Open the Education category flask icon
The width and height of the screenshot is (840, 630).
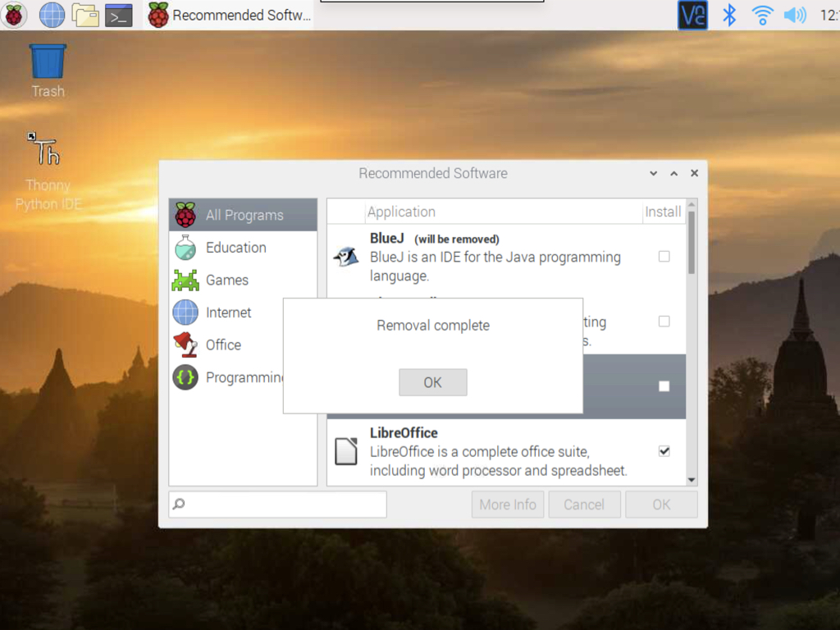[x=185, y=248]
